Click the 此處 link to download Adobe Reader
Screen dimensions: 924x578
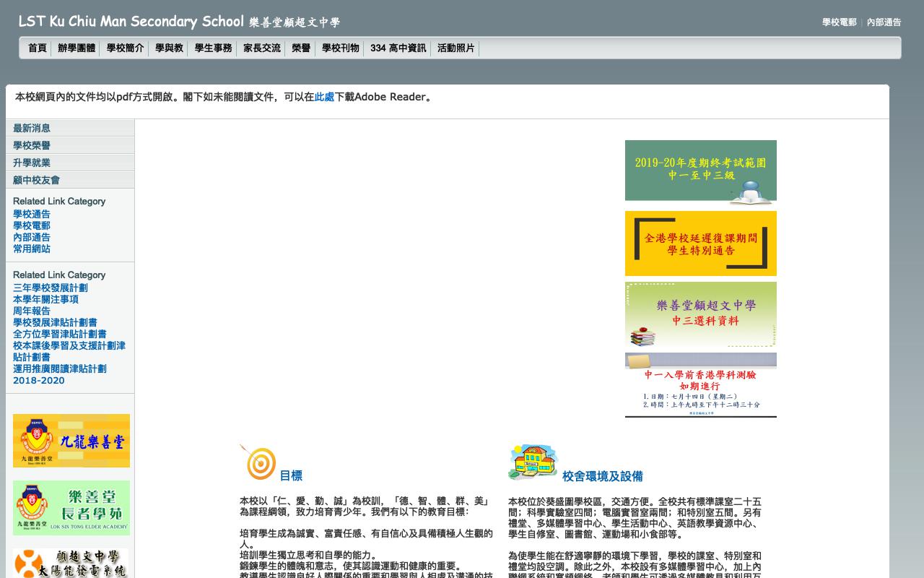(324, 97)
